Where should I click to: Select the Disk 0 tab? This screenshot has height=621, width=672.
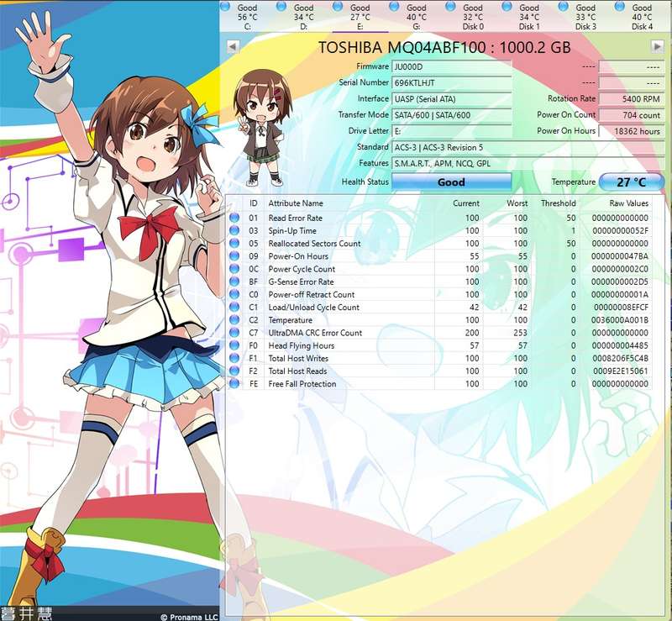tap(473, 17)
